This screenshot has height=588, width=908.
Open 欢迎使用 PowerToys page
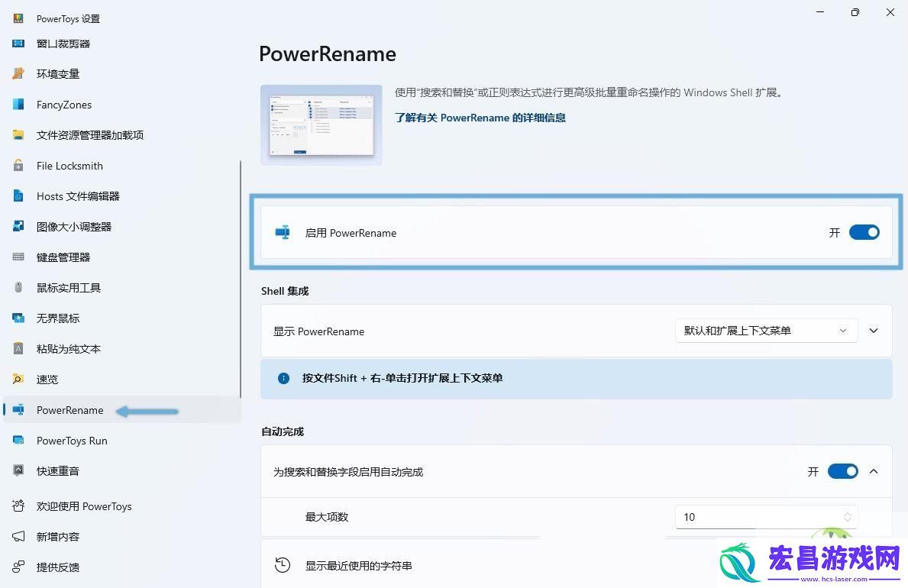pyautogui.click(x=84, y=506)
